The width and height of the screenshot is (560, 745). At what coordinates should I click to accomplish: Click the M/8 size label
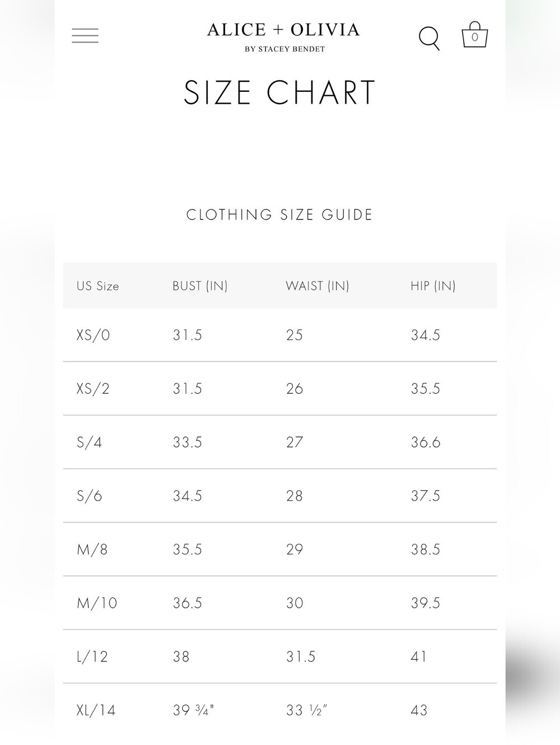(92, 550)
